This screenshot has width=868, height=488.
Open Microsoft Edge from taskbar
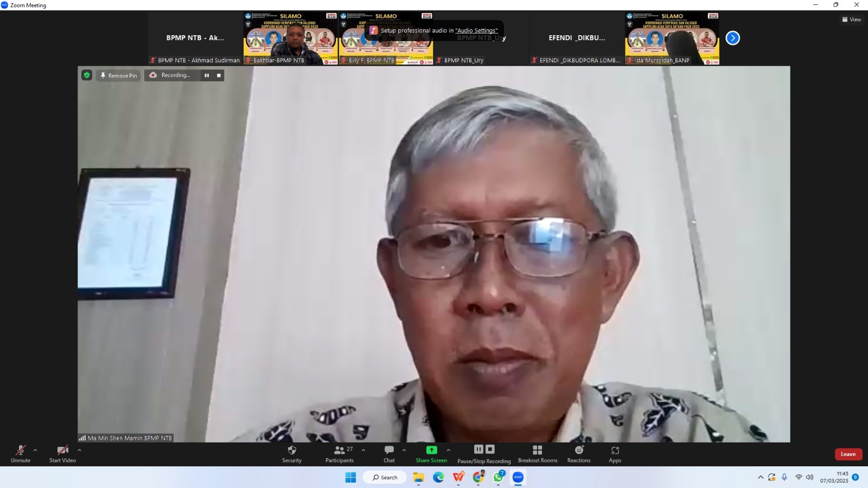pos(438,477)
